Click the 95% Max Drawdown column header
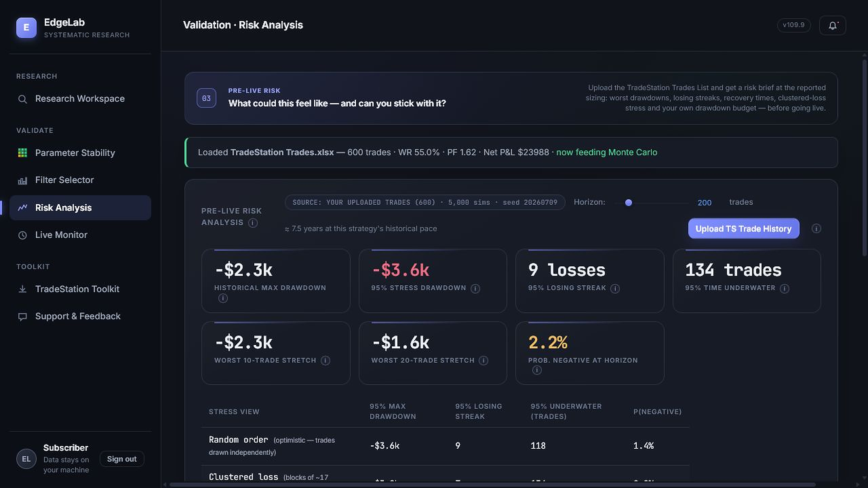868x488 pixels. pos(393,411)
